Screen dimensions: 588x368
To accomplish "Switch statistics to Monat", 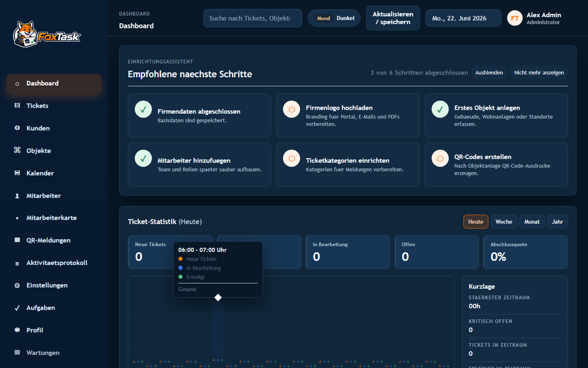I will click(532, 222).
